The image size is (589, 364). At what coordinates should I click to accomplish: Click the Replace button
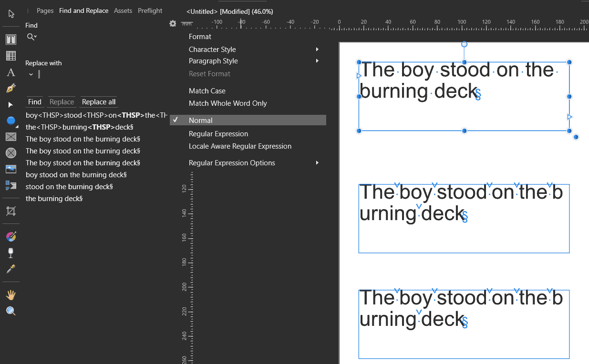62,101
